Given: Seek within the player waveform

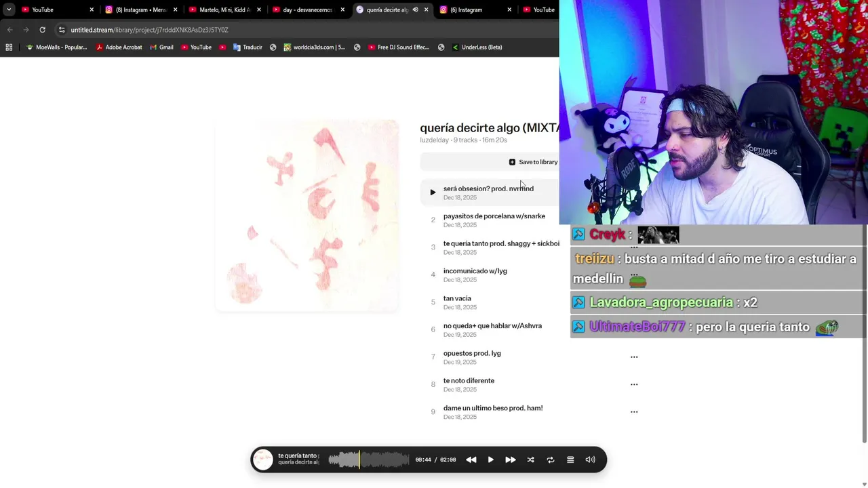Looking at the screenshot, I should [368, 460].
